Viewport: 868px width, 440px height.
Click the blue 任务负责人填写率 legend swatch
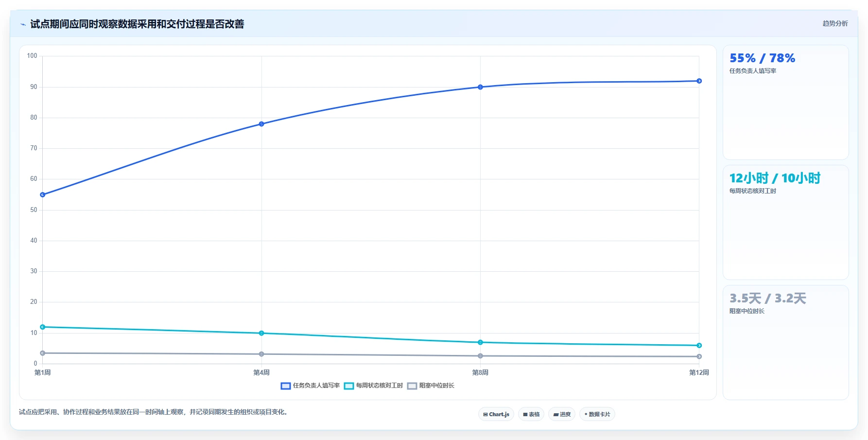tap(286, 386)
